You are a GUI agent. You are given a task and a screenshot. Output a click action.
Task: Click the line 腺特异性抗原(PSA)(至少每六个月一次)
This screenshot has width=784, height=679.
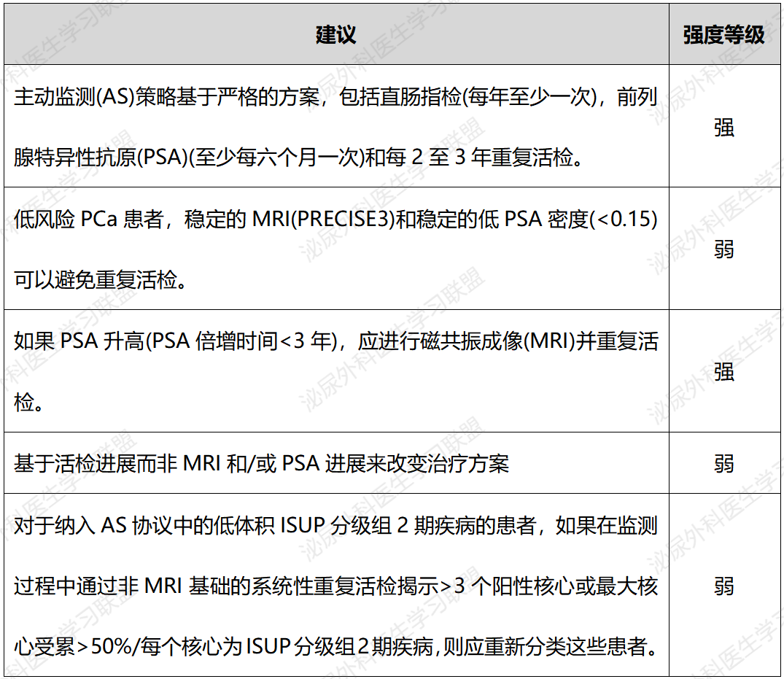point(298,158)
